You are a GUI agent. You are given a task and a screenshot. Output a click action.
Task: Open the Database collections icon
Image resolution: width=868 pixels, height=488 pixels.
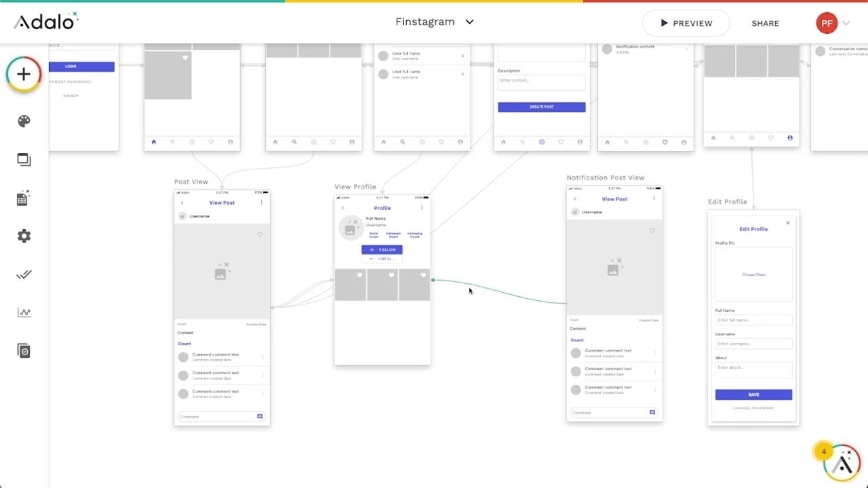[x=24, y=197]
